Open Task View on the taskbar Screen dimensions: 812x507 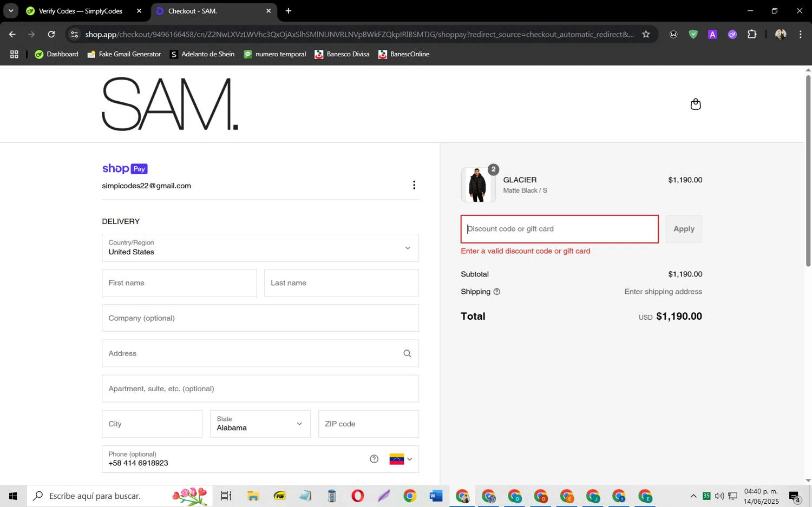[226, 496]
